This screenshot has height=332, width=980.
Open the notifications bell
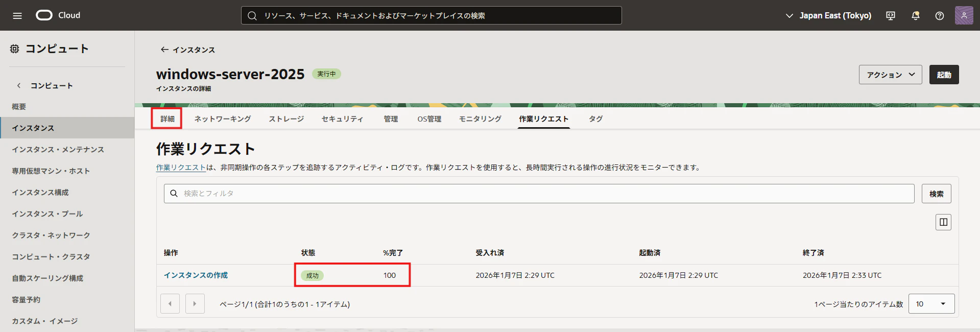pyautogui.click(x=916, y=16)
